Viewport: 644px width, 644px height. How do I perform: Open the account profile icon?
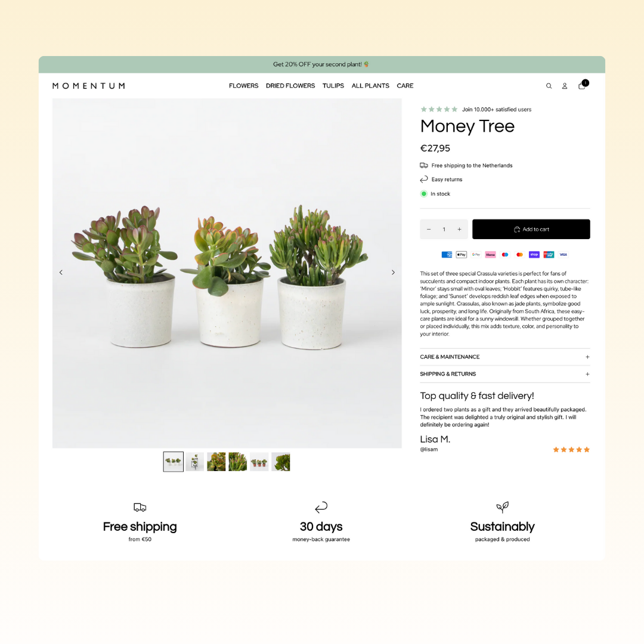565,86
